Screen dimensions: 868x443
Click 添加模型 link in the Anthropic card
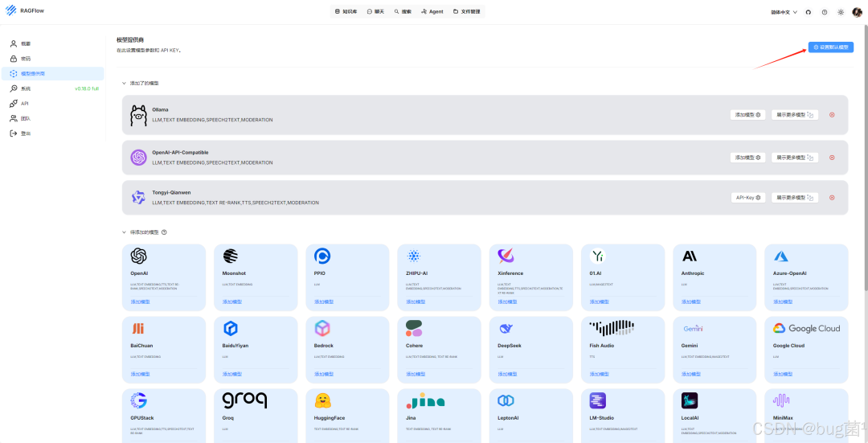691,301
